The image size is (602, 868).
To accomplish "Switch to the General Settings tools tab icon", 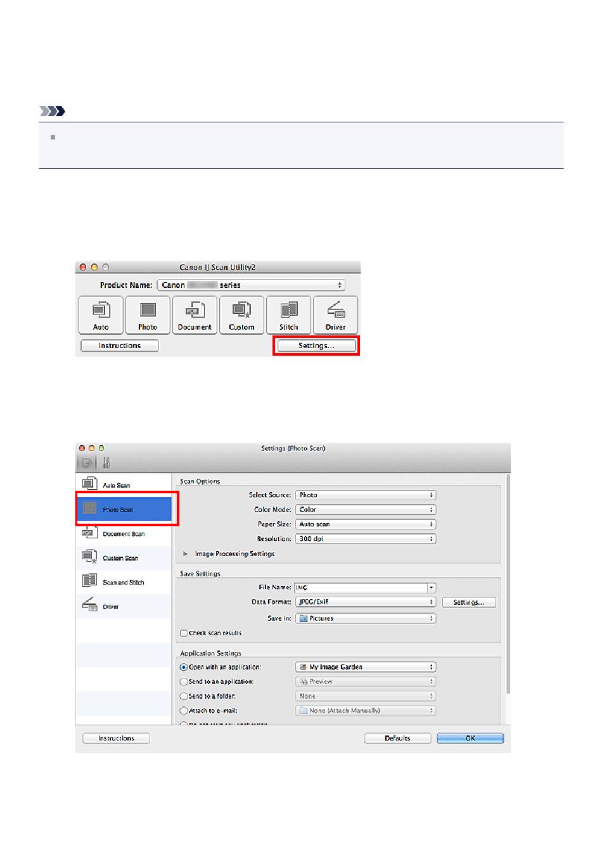I will [x=106, y=463].
